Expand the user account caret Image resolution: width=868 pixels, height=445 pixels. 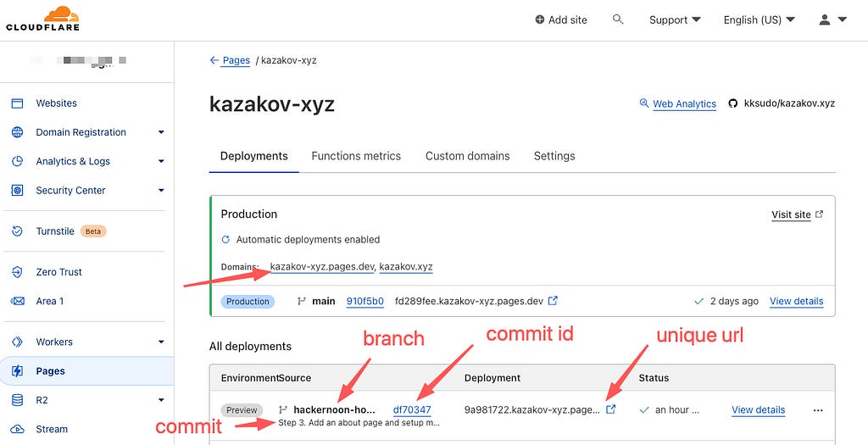[x=843, y=20]
